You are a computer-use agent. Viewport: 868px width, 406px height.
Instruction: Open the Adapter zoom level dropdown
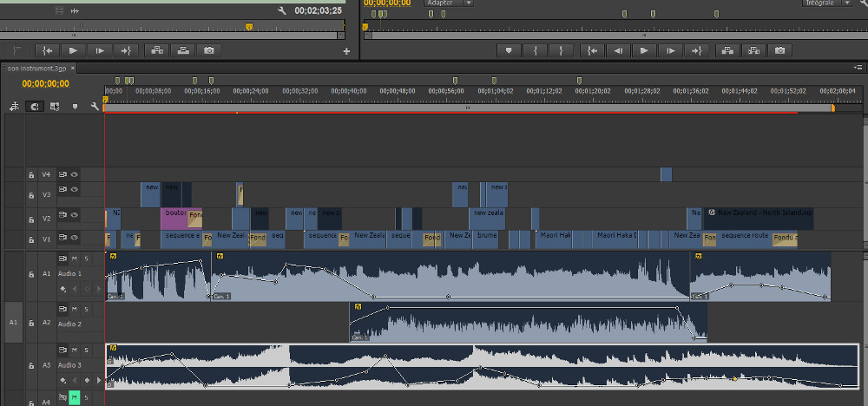[x=449, y=3]
